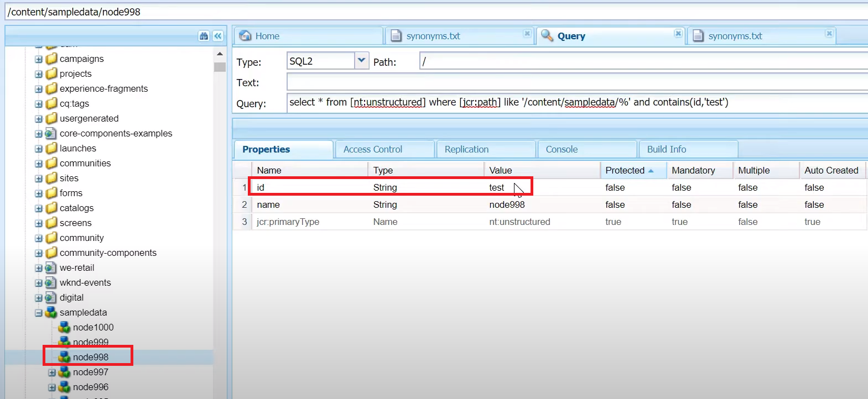Click the sampledata node icon
868x399 pixels.
pyautogui.click(x=51, y=312)
